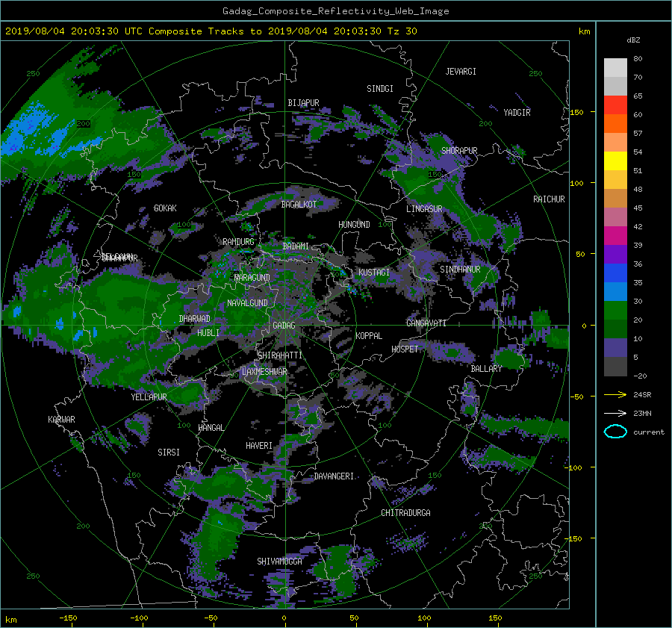Image resolution: width=672 pixels, height=628 pixels.
Task: Click the 'JEVARGI' city label
Action: [461, 72]
